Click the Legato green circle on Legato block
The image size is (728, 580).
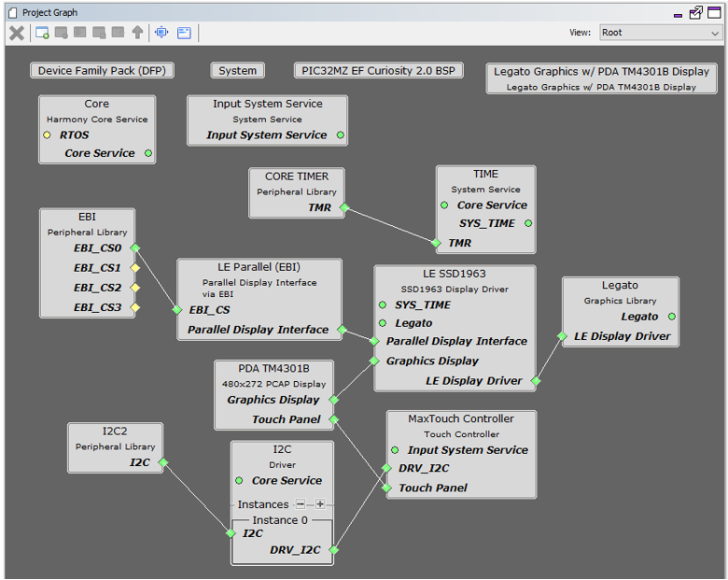tap(671, 317)
